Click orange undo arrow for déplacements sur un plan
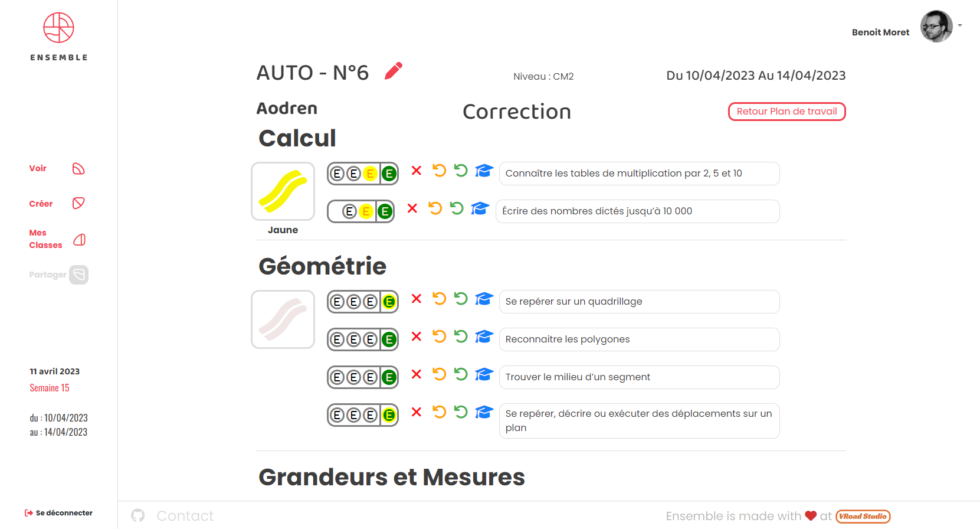 pyautogui.click(x=440, y=412)
